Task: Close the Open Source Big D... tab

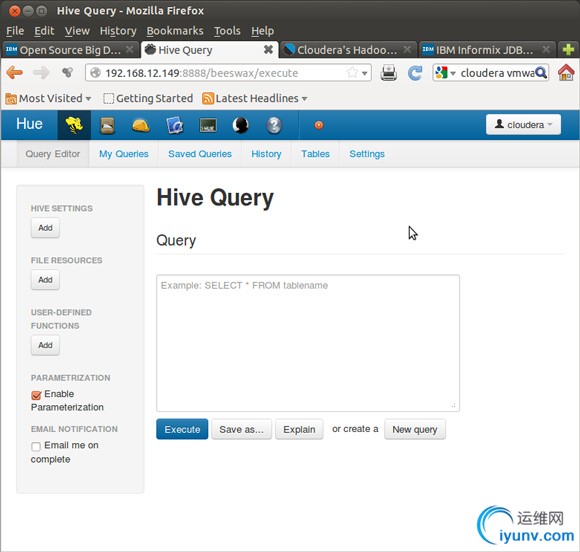Action: pyautogui.click(x=129, y=50)
